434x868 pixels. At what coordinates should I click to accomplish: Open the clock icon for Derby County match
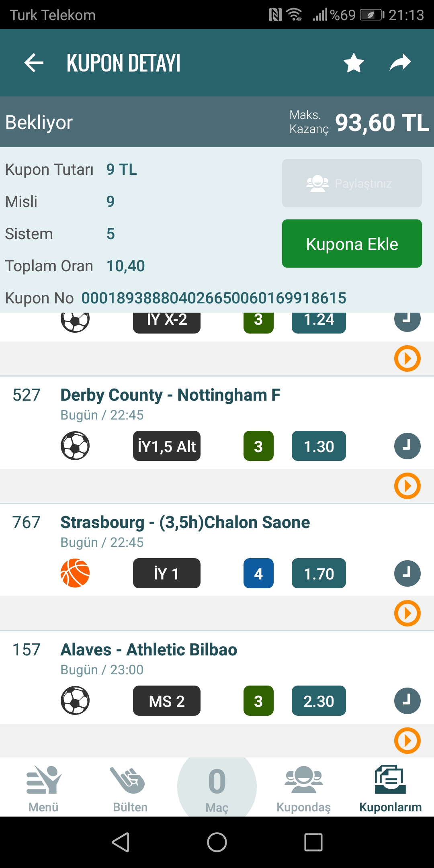pos(407,446)
